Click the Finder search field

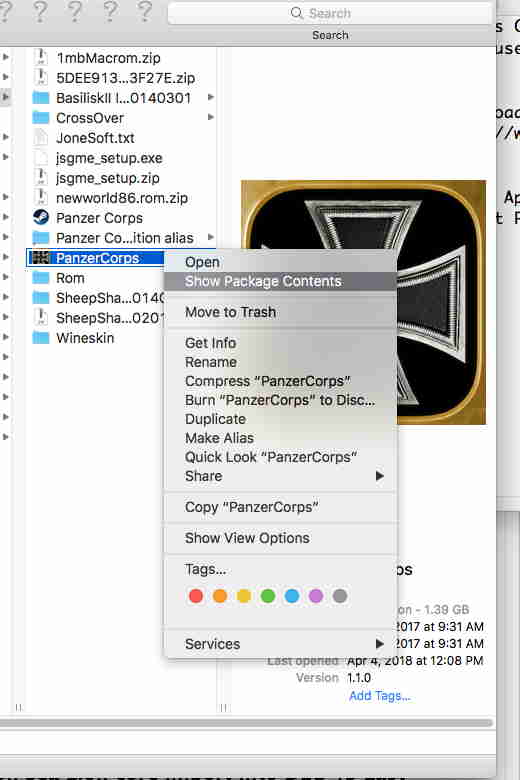[x=330, y=13]
